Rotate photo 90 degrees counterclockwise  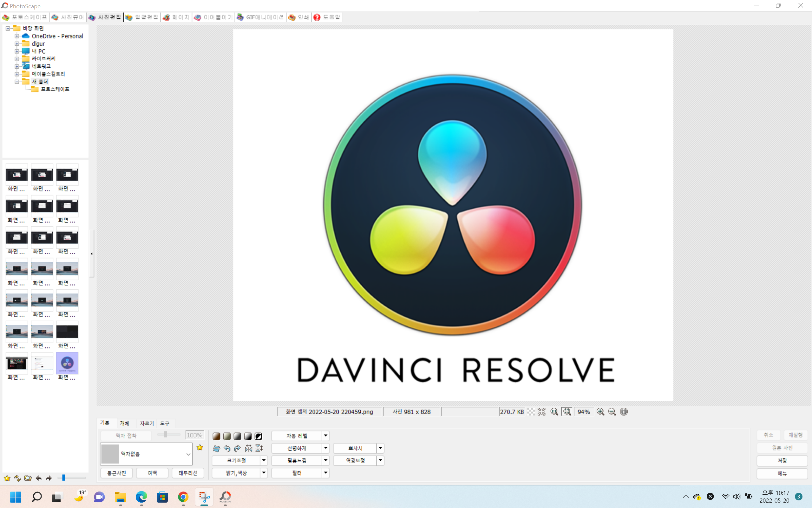pos(227,448)
